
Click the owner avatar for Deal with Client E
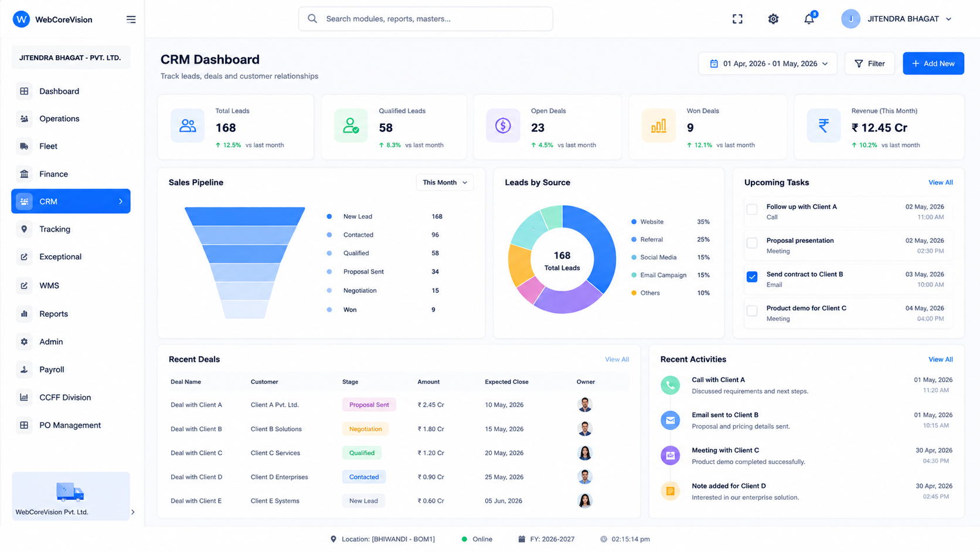coord(584,500)
